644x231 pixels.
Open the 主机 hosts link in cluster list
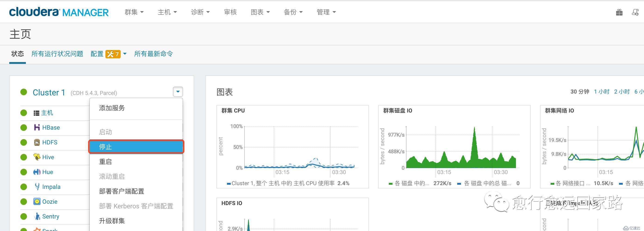[x=47, y=113]
